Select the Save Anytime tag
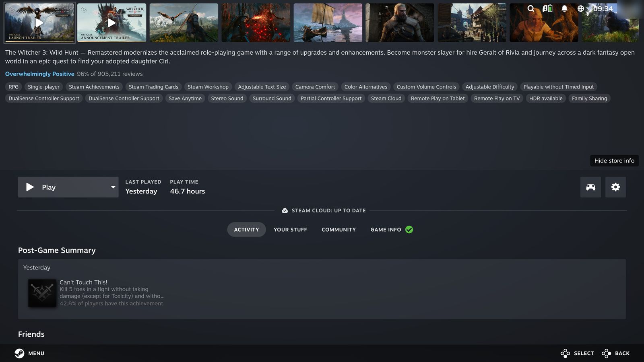The width and height of the screenshot is (644, 362). 185,99
